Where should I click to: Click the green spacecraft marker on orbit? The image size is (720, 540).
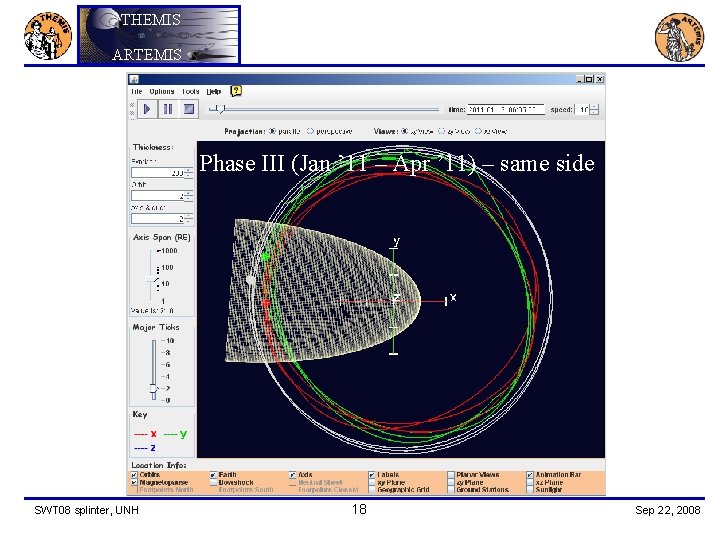265,256
